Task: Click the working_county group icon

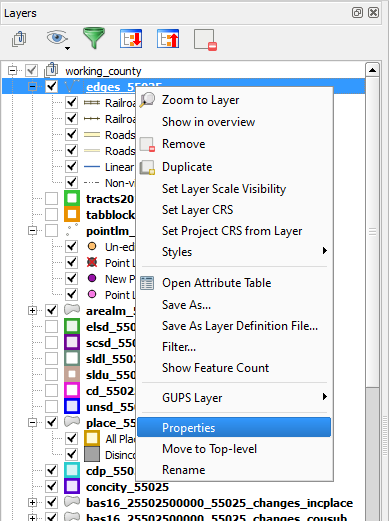Action: click(x=52, y=70)
